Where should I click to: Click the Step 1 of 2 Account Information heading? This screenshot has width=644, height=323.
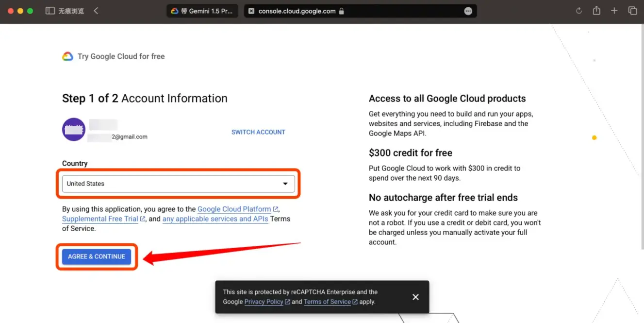(x=145, y=98)
